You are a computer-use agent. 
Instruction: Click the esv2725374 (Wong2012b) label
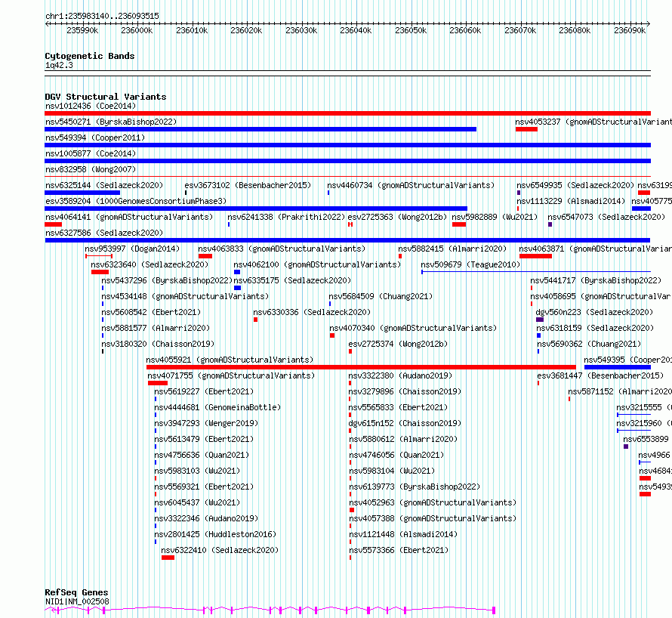click(x=398, y=344)
